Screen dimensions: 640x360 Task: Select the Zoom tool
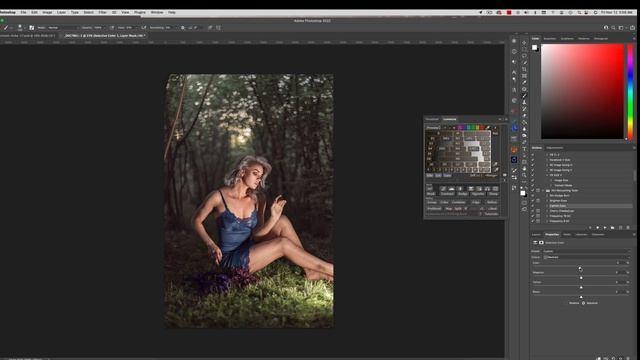(x=524, y=175)
